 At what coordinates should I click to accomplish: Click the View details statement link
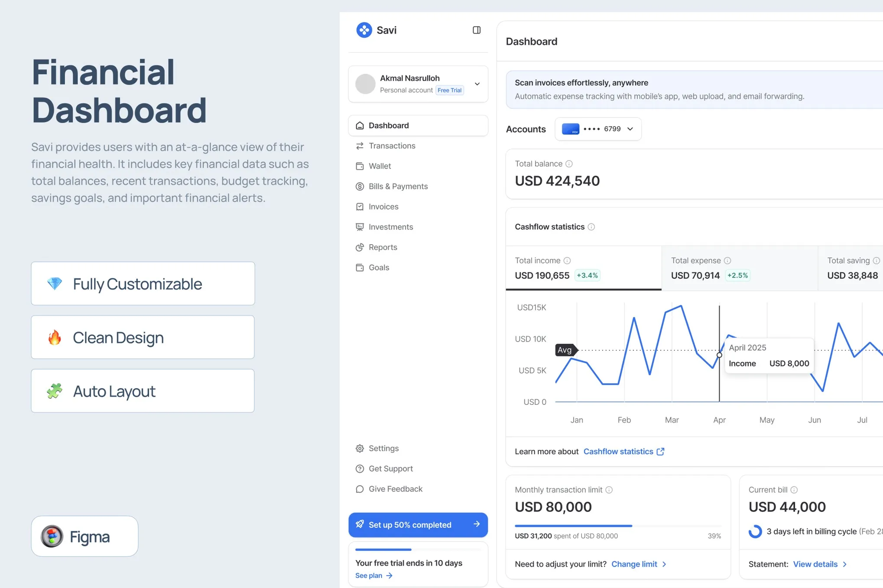pyautogui.click(x=820, y=564)
